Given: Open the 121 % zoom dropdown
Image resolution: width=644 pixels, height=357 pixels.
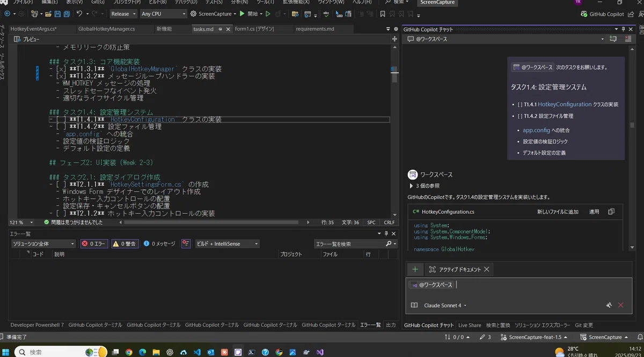Looking at the screenshot, I should [21, 222].
